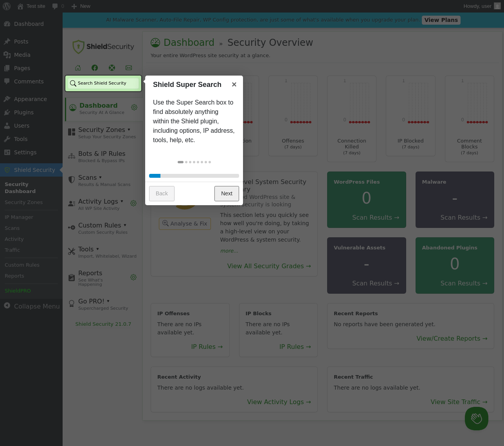Open View Activity Logs link
The height and width of the screenshot is (446, 504).
click(x=279, y=402)
